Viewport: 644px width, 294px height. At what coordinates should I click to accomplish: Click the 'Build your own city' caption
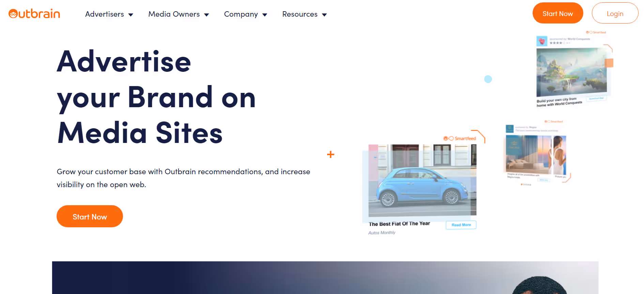559,102
